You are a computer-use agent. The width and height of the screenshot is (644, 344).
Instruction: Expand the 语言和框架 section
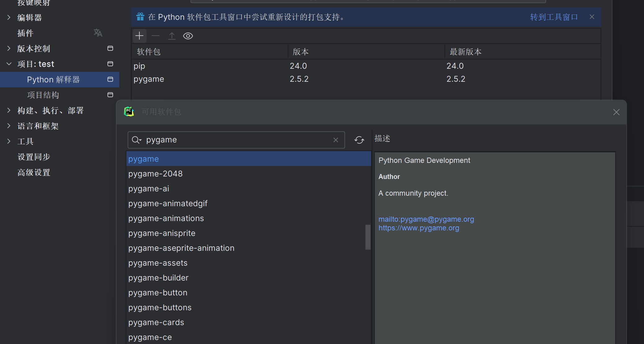(x=9, y=126)
